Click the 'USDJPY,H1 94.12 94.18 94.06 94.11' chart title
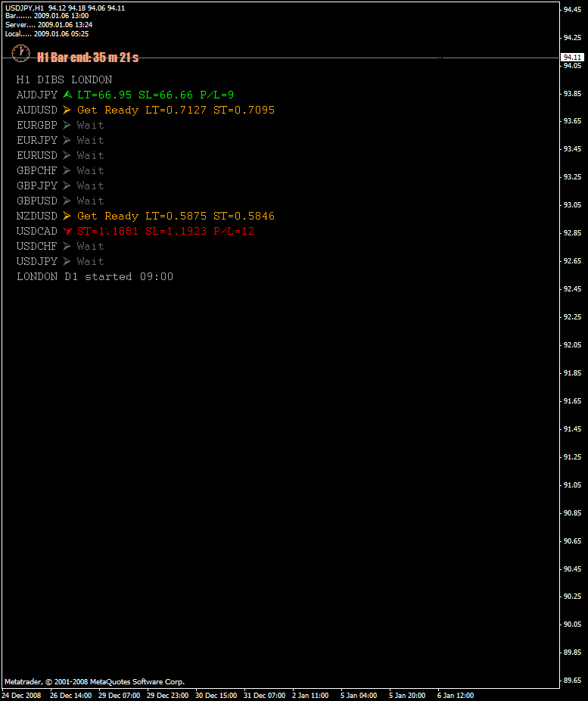Screen dimensions: 588x701 (65, 8)
